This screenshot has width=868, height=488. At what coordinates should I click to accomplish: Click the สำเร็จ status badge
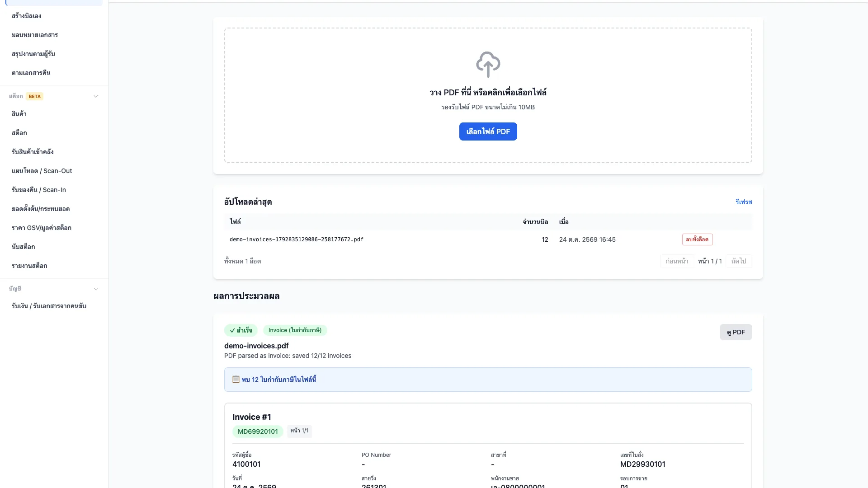241,330
